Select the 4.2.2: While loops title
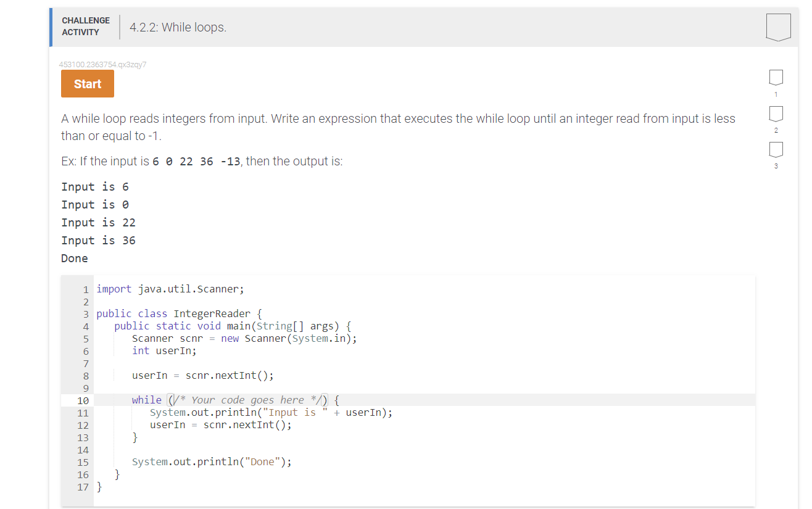 pyautogui.click(x=178, y=27)
